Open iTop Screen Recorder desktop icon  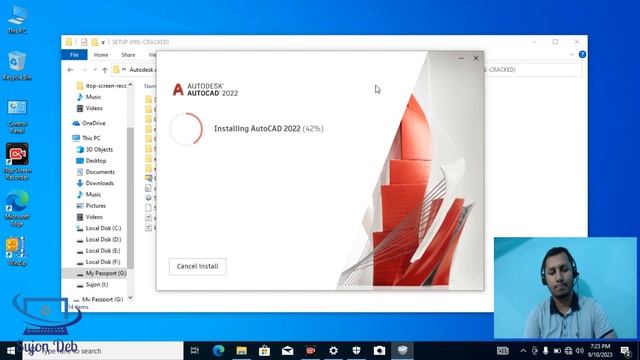pyautogui.click(x=17, y=162)
